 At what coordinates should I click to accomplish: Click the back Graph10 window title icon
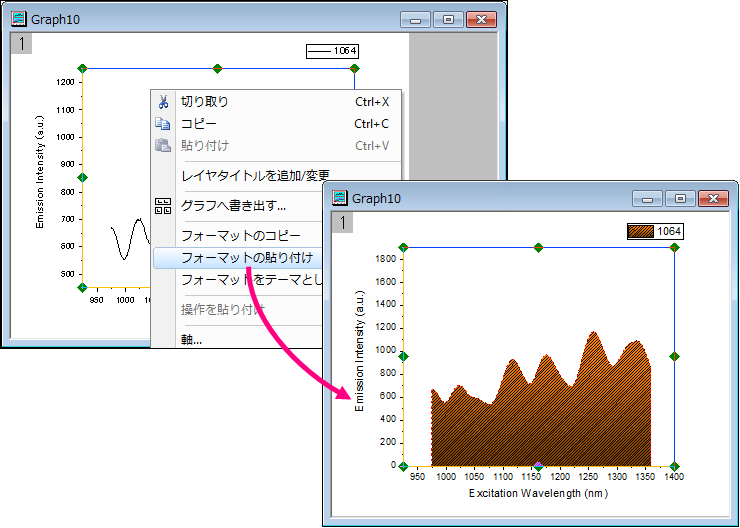coord(19,19)
